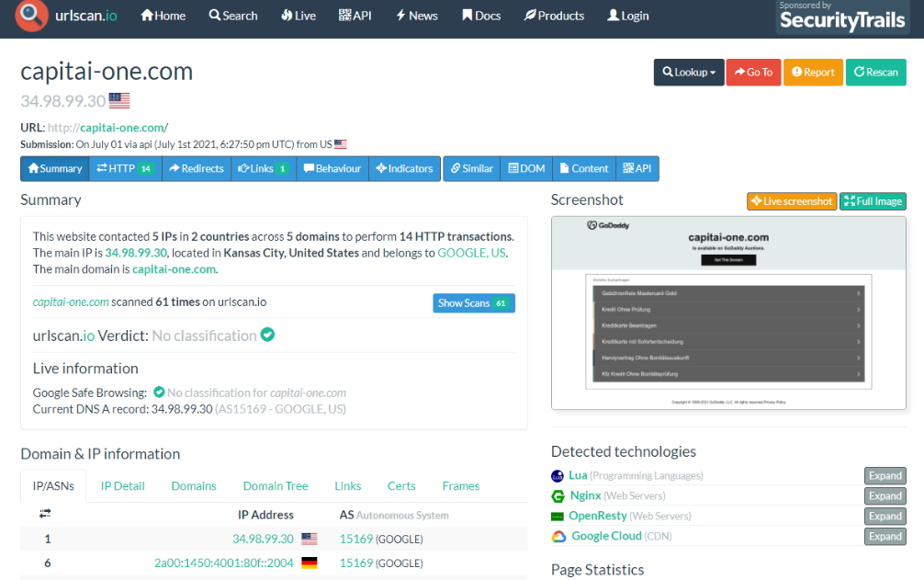
Task: Select the Domain Tree tab
Action: click(x=276, y=486)
